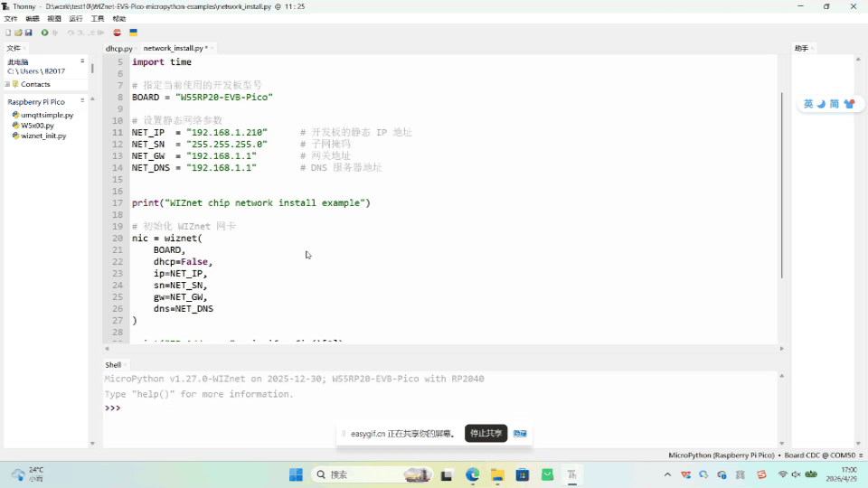This screenshot has width=868, height=488.
Task: Click the editor vertical scrollbar
Action: (781, 185)
